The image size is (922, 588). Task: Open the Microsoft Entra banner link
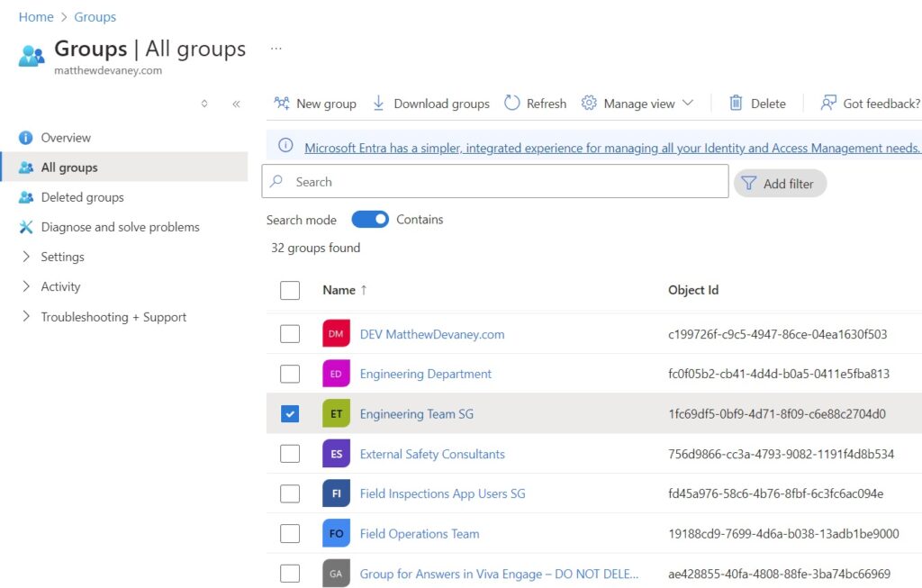click(612, 148)
